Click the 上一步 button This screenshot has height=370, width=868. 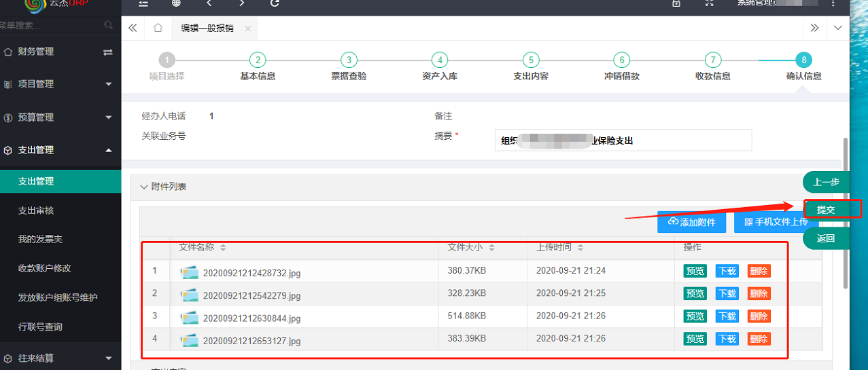tap(826, 182)
